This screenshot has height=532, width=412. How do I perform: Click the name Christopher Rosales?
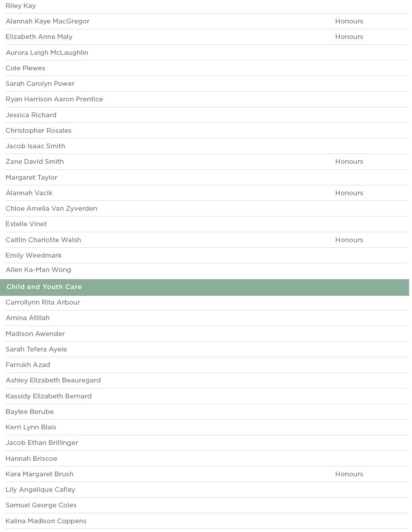coord(39,130)
